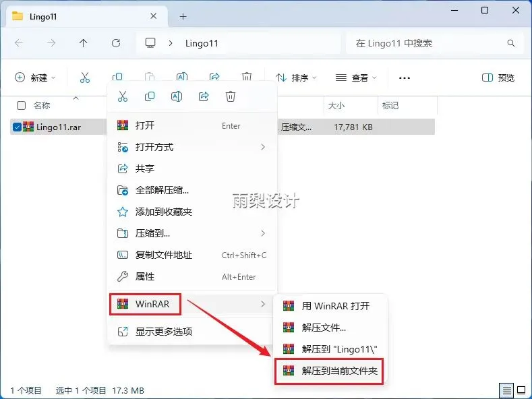Viewport: 532px width, 399px height.
Task: Select 共享 in the context menu
Action: [192, 168]
